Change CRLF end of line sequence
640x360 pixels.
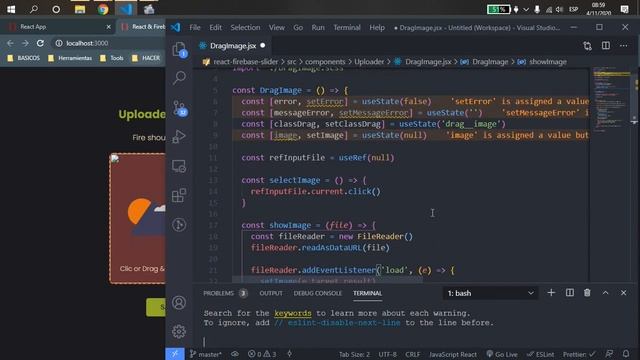tap(413, 354)
